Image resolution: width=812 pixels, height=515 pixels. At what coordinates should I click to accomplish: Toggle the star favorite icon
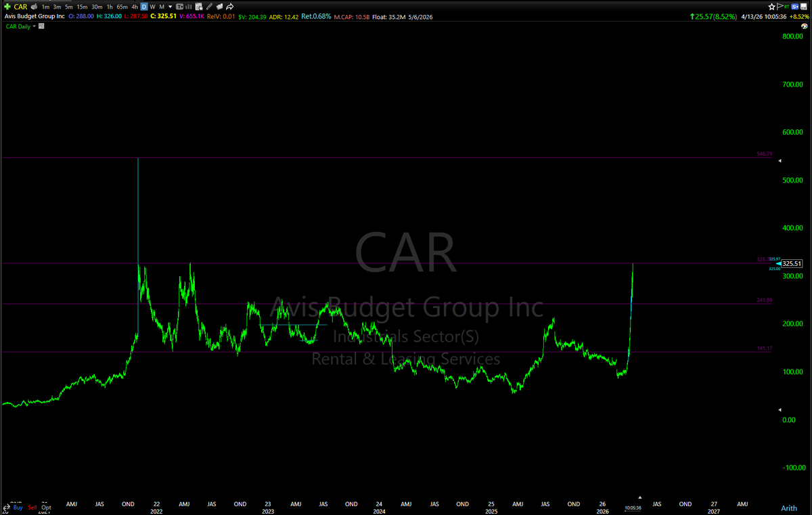pyautogui.click(x=771, y=7)
